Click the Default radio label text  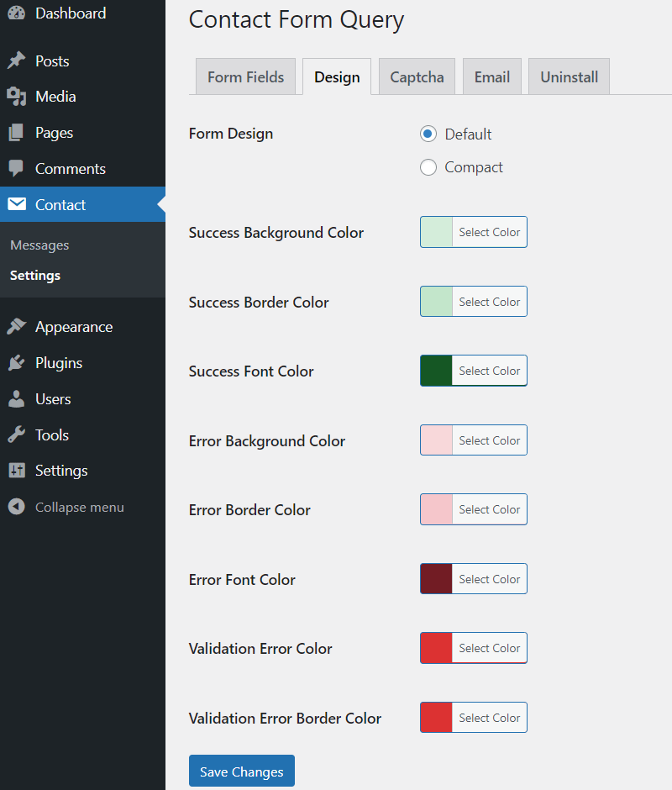tap(468, 134)
